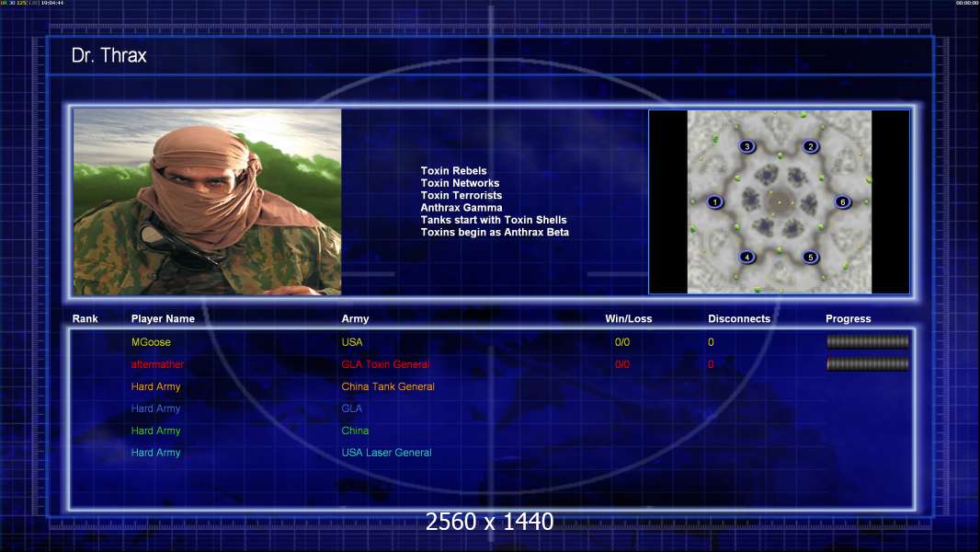Click aftermather win/loss value 0/0
The width and height of the screenshot is (980, 552).
621,363
